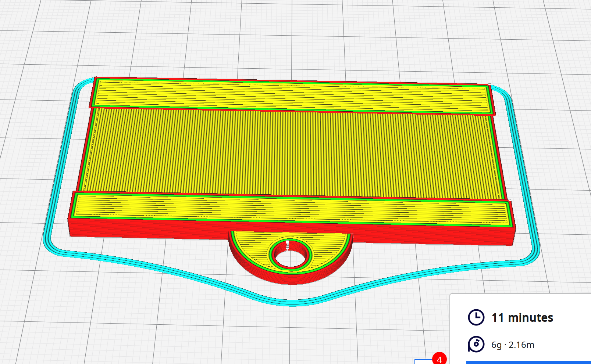The image size is (591, 364).
Task: Select the "6g · 2.16m" material usage text
Action: click(x=513, y=345)
